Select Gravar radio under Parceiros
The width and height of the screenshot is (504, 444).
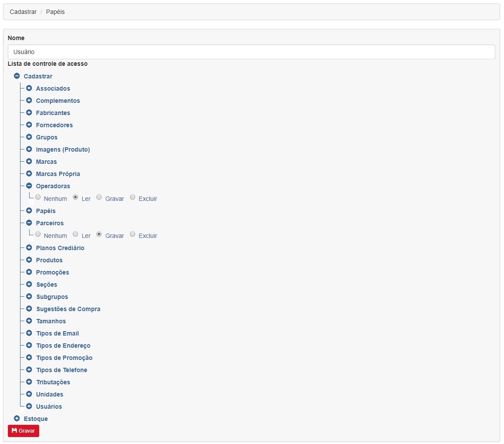click(99, 234)
